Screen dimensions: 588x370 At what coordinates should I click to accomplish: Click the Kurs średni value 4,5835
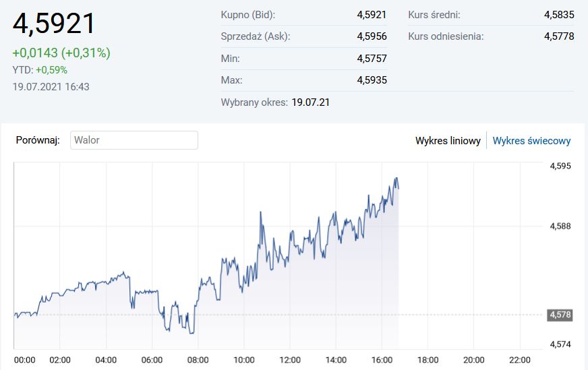(x=559, y=14)
